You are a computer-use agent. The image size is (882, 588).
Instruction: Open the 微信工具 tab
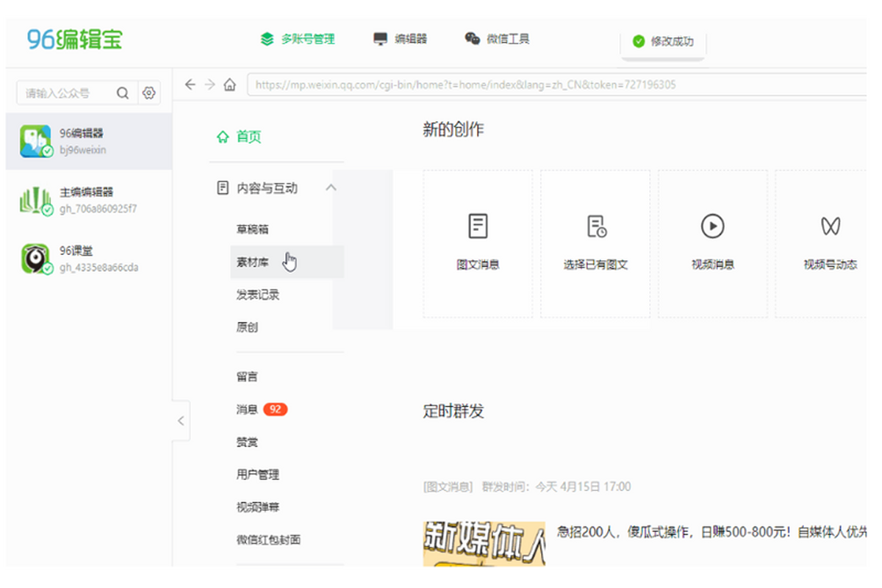[498, 39]
